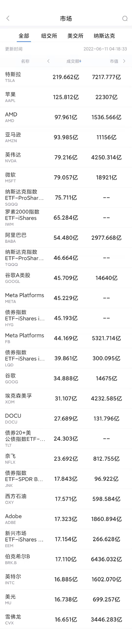This screenshot has width=132, height=644.
Task: Open the 苹果 AAPL stock row
Action: pos(66,97)
